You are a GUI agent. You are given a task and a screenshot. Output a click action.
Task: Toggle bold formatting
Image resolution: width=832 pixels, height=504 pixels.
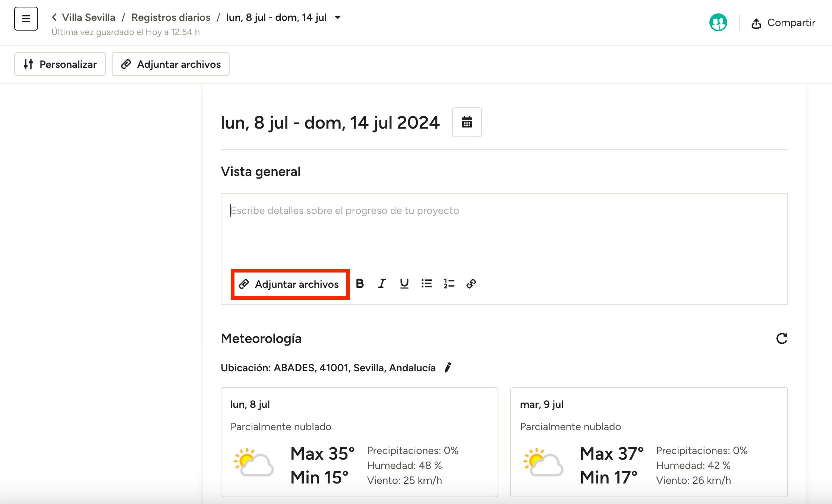tap(360, 284)
